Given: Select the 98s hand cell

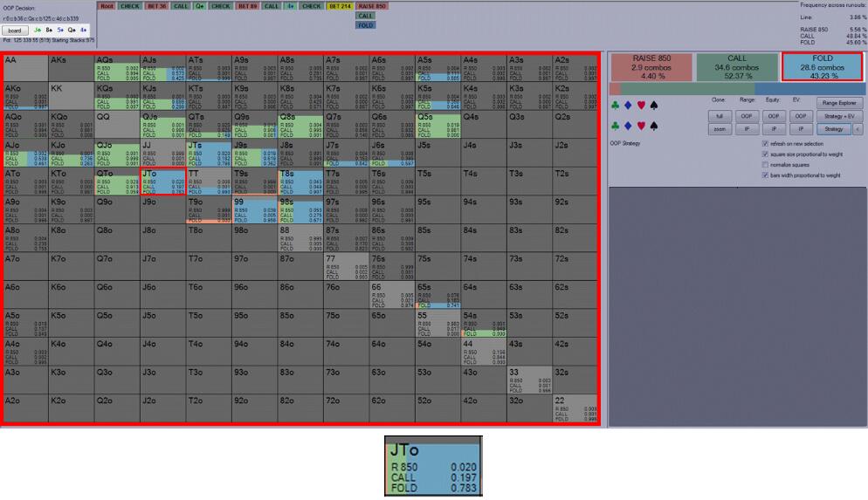Looking at the screenshot, I should pos(300,210).
